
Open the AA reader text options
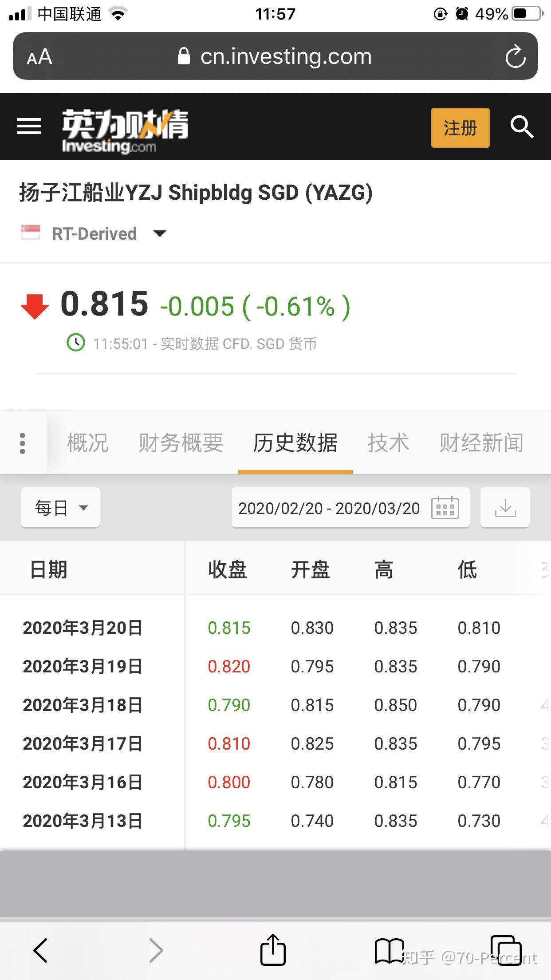[39, 57]
